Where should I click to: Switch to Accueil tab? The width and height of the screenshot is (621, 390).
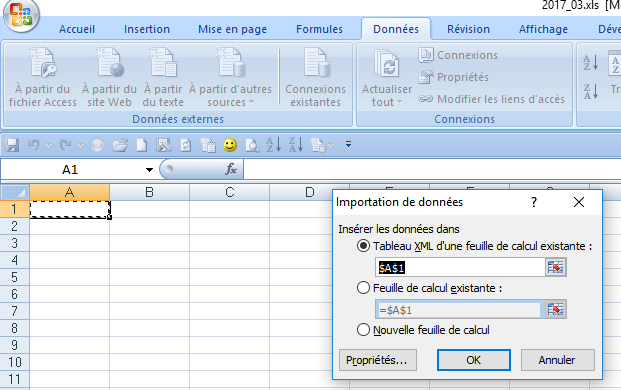[77, 29]
